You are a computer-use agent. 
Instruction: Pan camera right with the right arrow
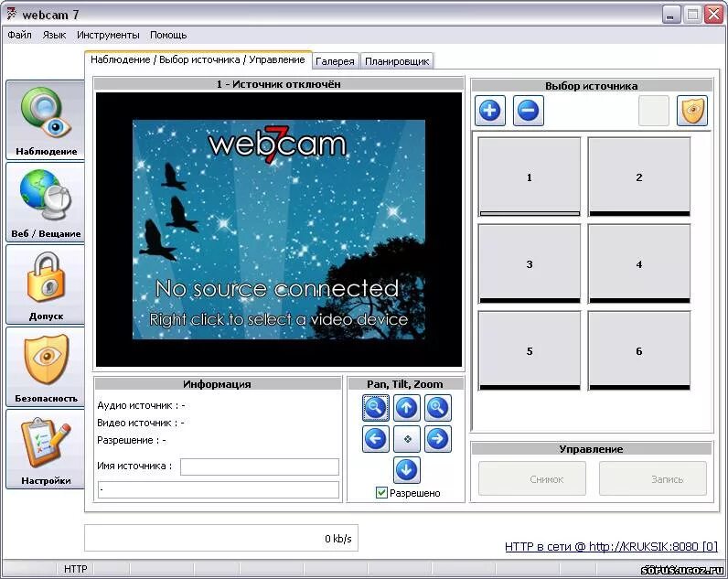[x=437, y=439]
